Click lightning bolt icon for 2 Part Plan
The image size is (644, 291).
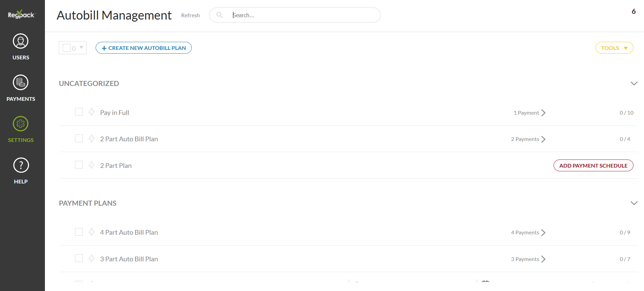[92, 165]
